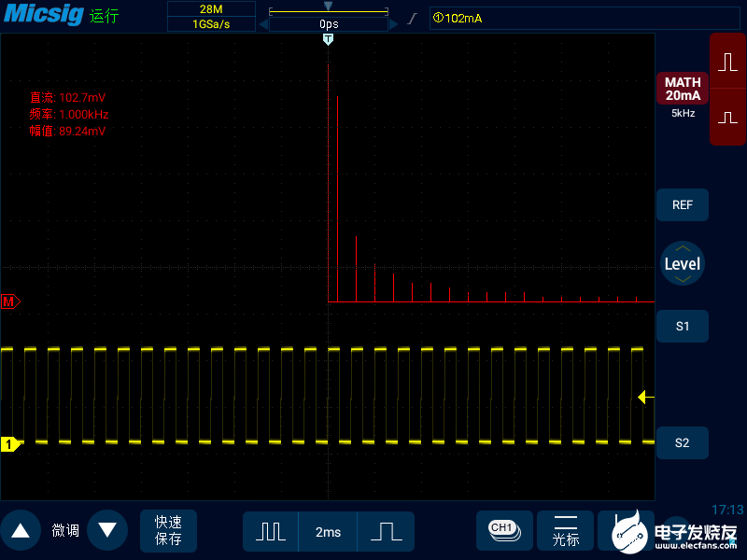Tap the wide-pulse timebase increase icon

[386, 531]
